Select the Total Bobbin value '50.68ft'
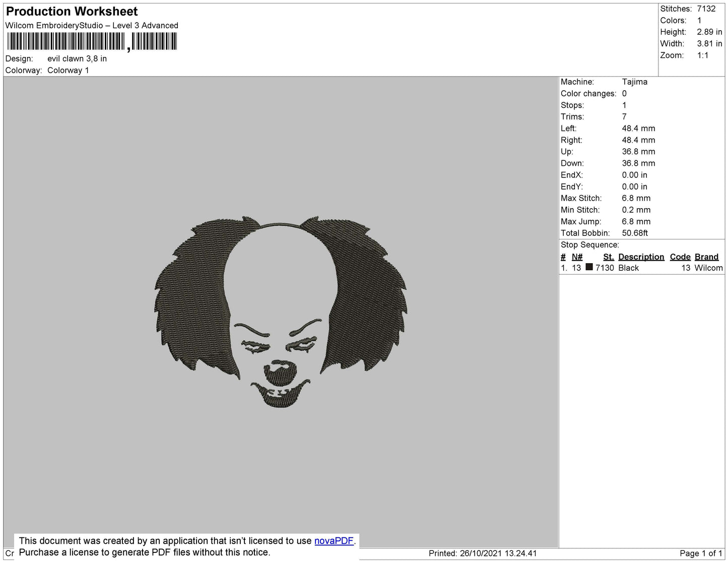 click(x=635, y=233)
